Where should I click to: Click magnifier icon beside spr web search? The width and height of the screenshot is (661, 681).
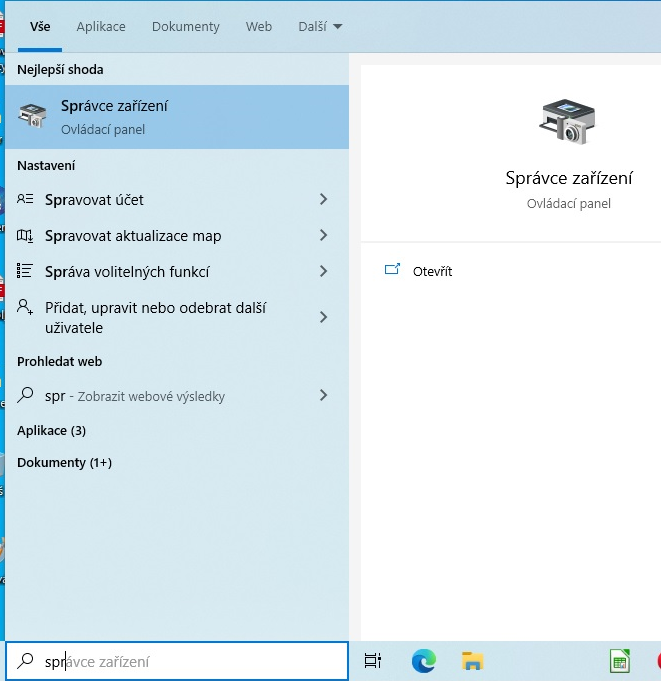(25, 395)
